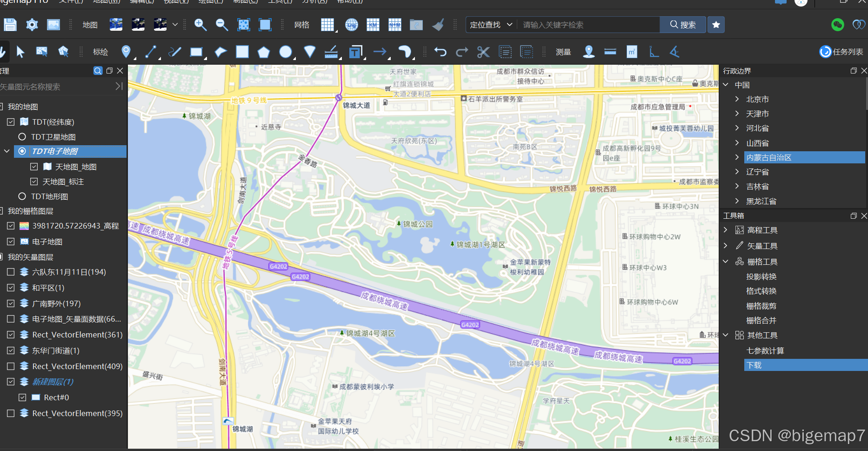This screenshot has height=451, width=868.
Task: Click the 搜索 search button
Action: coord(683,25)
